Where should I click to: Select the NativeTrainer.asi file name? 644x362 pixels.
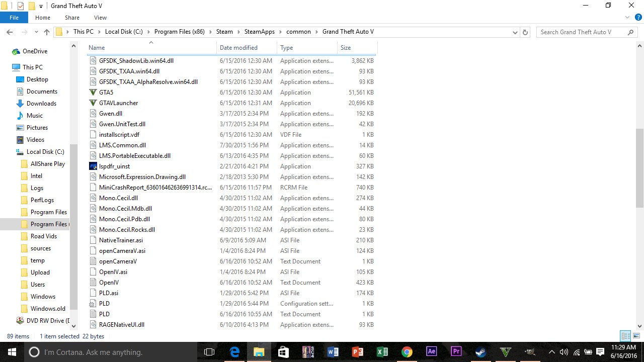pyautogui.click(x=121, y=240)
